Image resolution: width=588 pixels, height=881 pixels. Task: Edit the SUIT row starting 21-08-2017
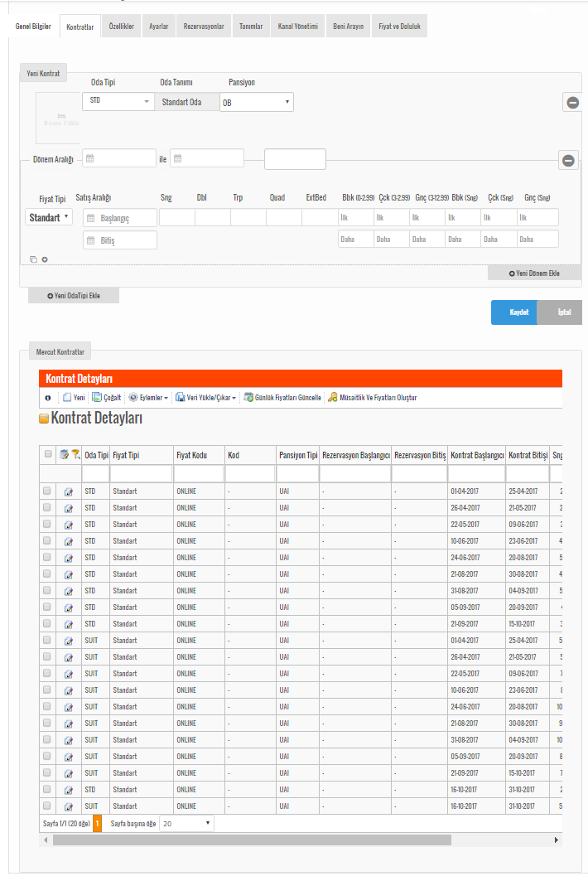pyautogui.click(x=69, y=724)
